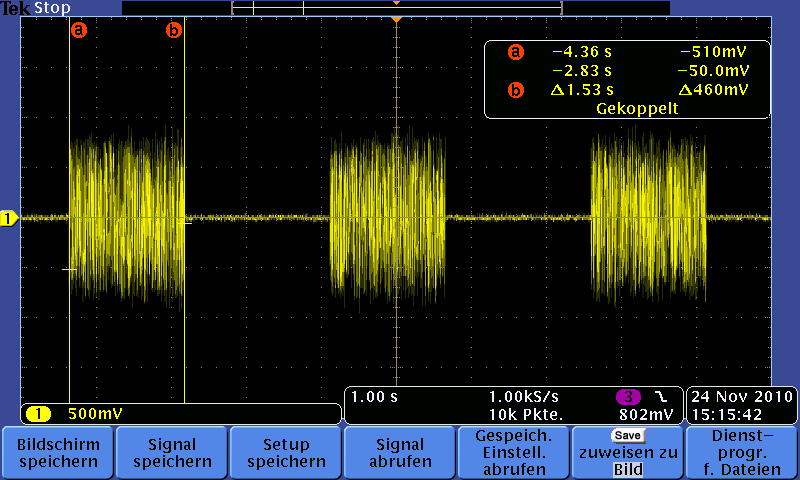
Task: Click falling edge trigger slope icon
Action: pos(661,396)
